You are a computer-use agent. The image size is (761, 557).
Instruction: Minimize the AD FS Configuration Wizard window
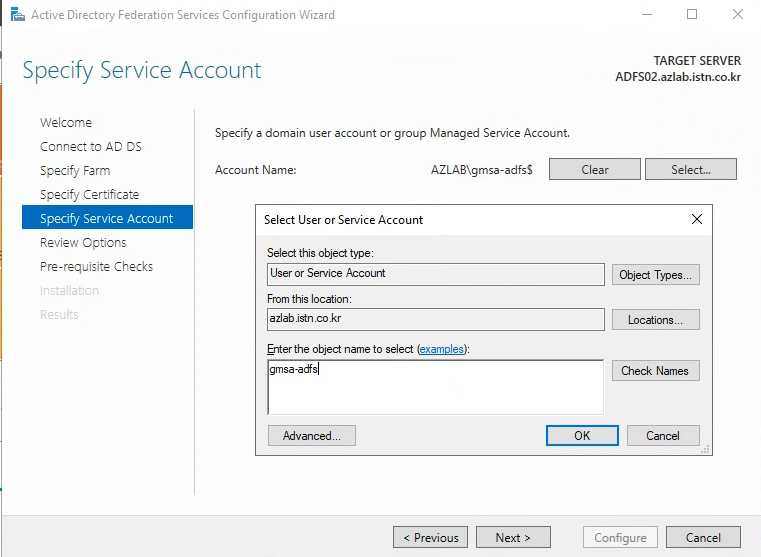click(646, 15)
